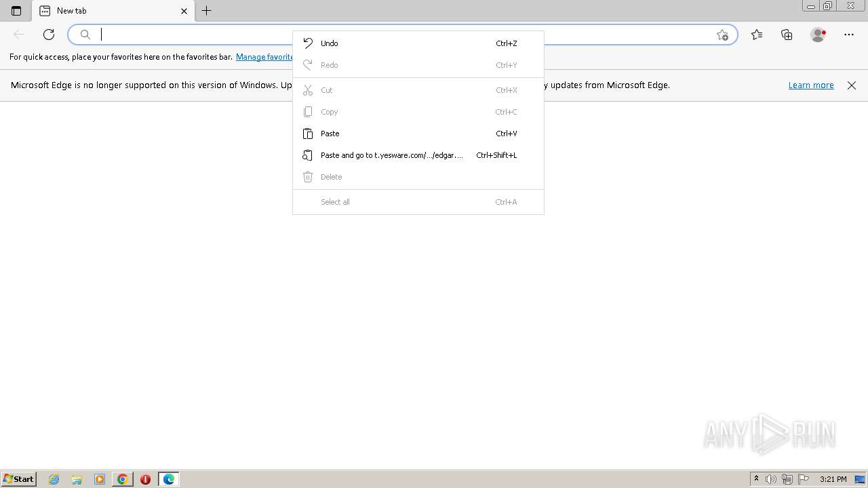Open a new tab with plus button
The image size is (868, 488).
[x=207, y=11]
